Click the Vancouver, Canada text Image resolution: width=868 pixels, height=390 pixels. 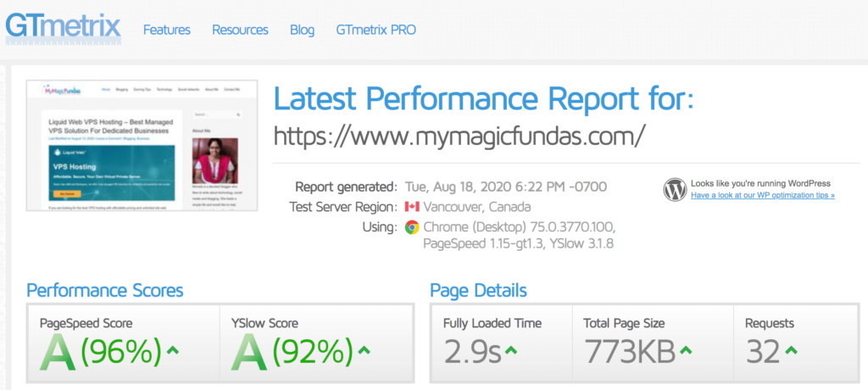pyautogui.click(x=477, y=207)
